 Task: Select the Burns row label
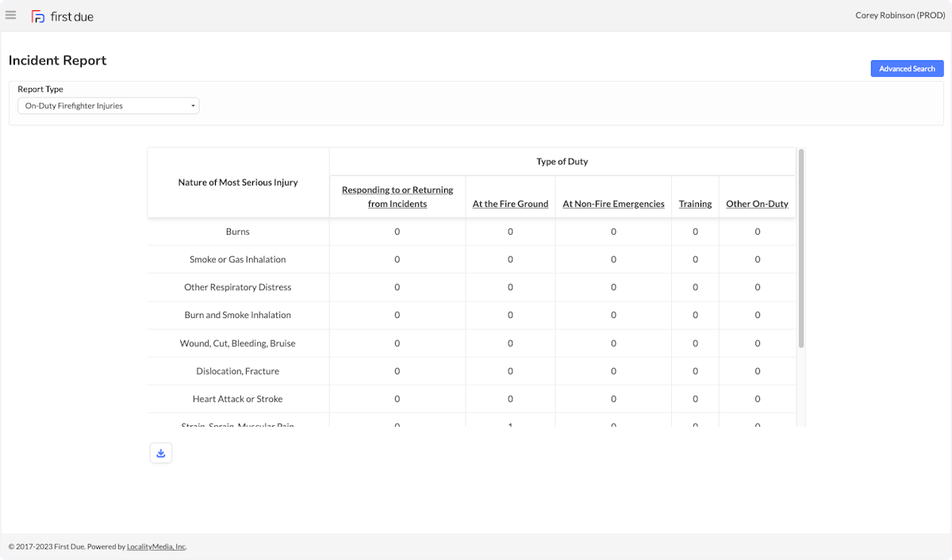click(x=238, y=232)
